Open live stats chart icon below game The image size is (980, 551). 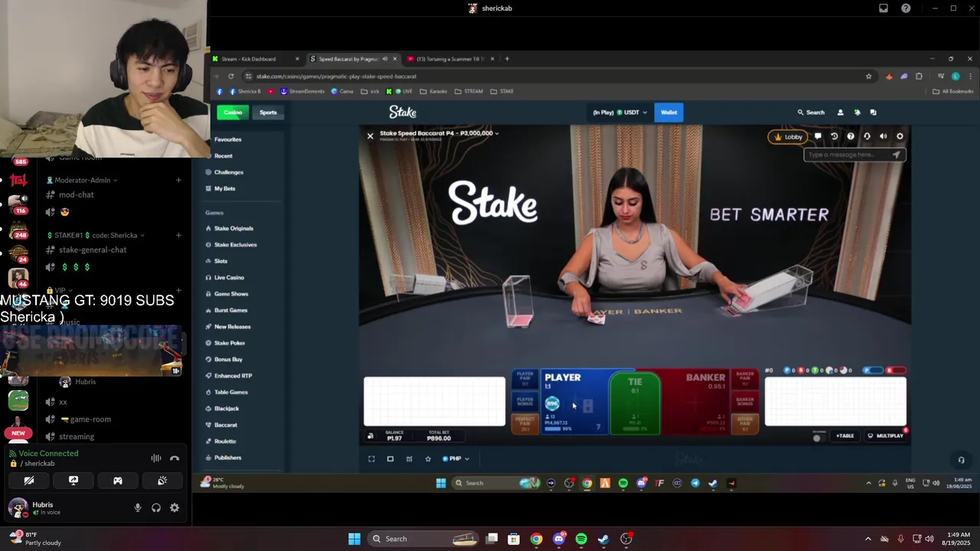point(409,458)
